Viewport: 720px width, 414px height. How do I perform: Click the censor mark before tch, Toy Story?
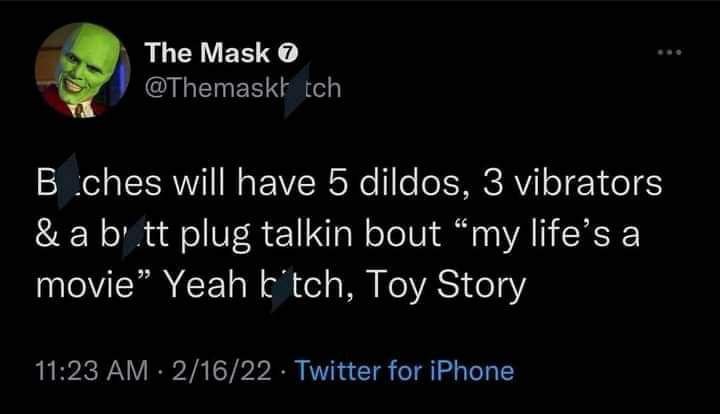point(282,288)
